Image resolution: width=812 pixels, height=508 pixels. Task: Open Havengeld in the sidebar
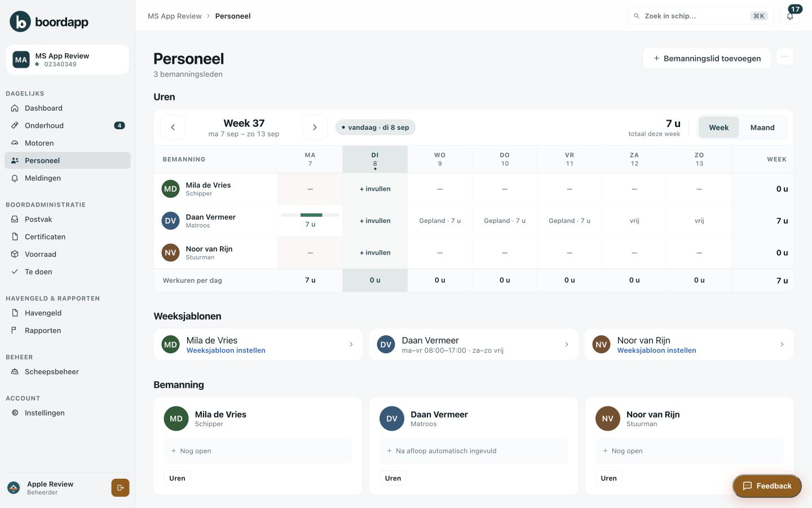click(68, 313)
